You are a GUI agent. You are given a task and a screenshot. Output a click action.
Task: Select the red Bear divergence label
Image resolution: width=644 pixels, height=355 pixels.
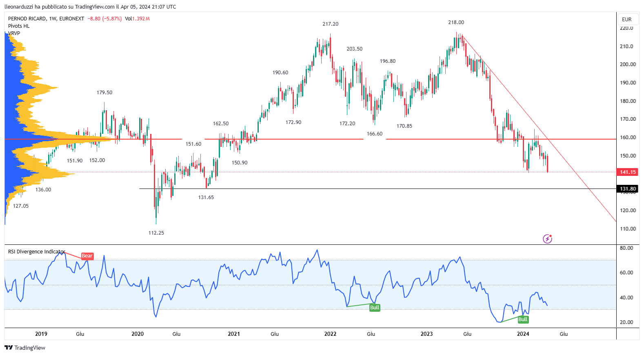tap(87, 256)
